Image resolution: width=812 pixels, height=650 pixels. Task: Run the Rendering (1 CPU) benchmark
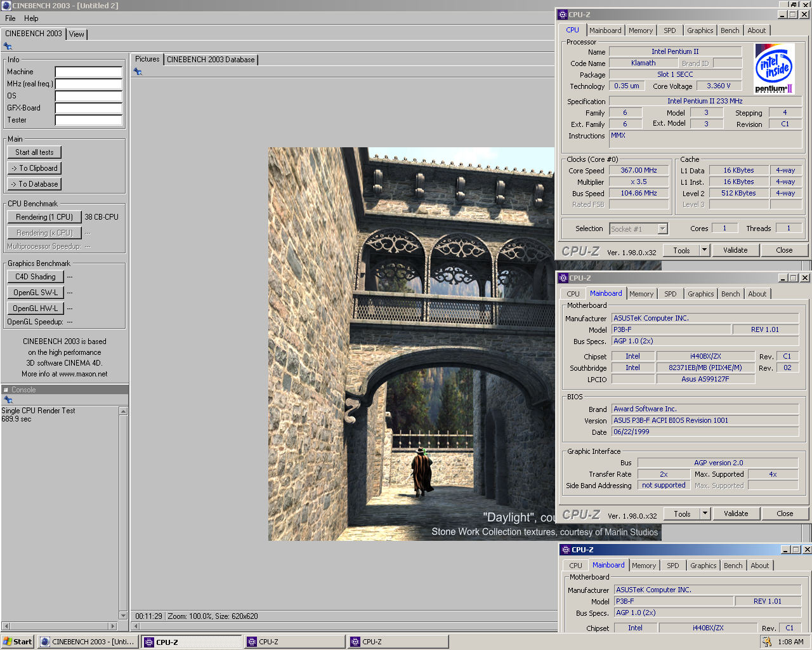(44, 217)
